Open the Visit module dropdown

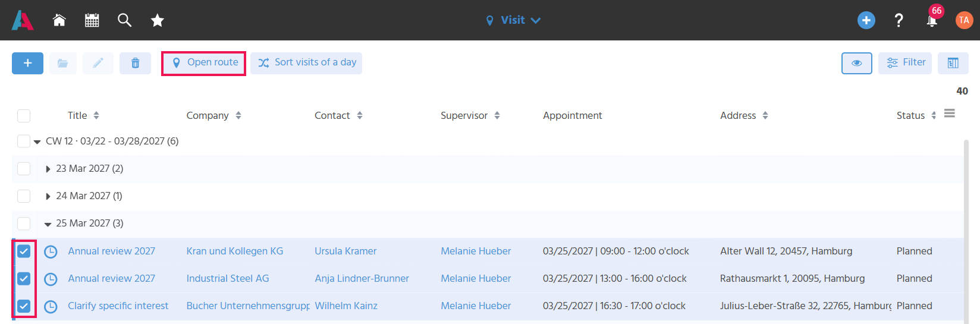pos(513,20)
